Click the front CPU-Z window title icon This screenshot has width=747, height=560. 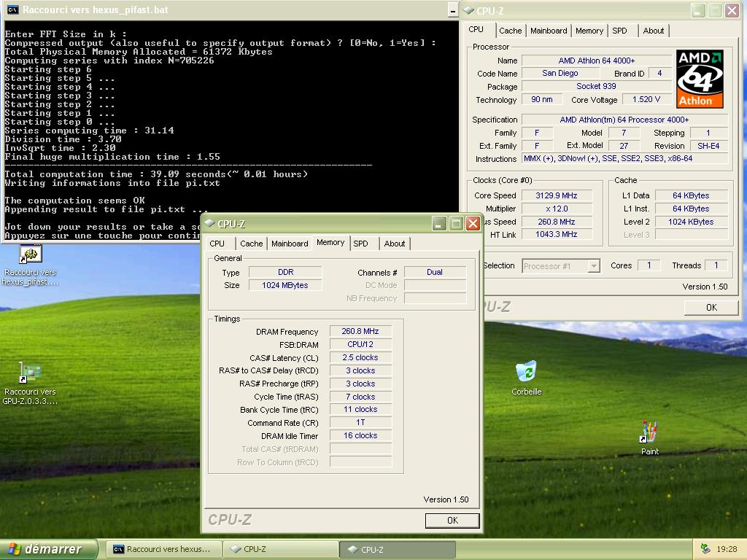[209, 223]
